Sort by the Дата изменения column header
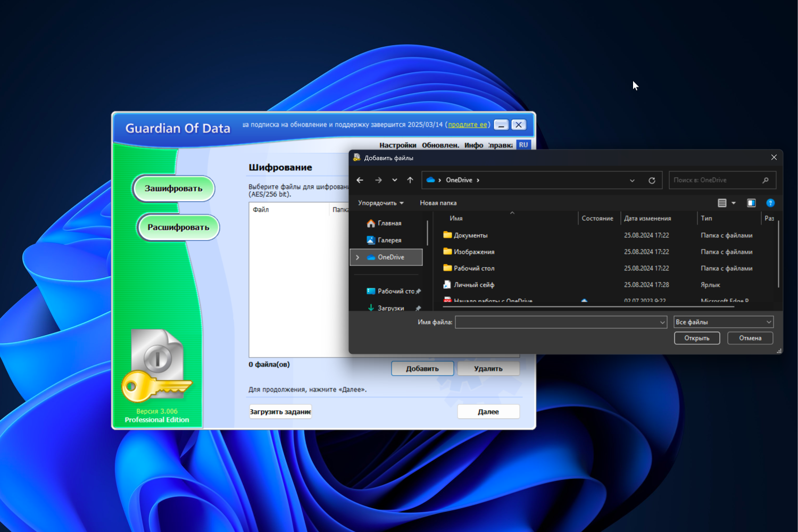The height and width of the screenshot is (532, 798). (x=647, y=219)
